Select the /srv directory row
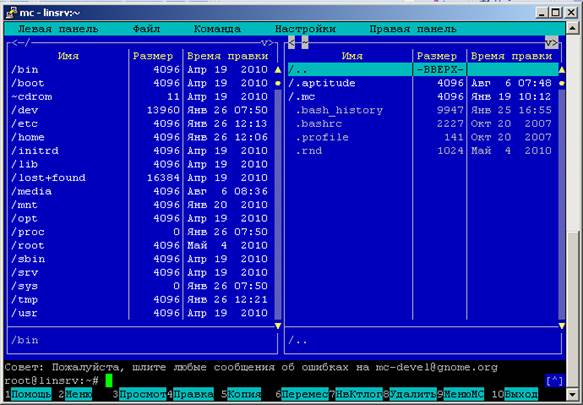Screen dimensions: 583x405 (141, 272)
